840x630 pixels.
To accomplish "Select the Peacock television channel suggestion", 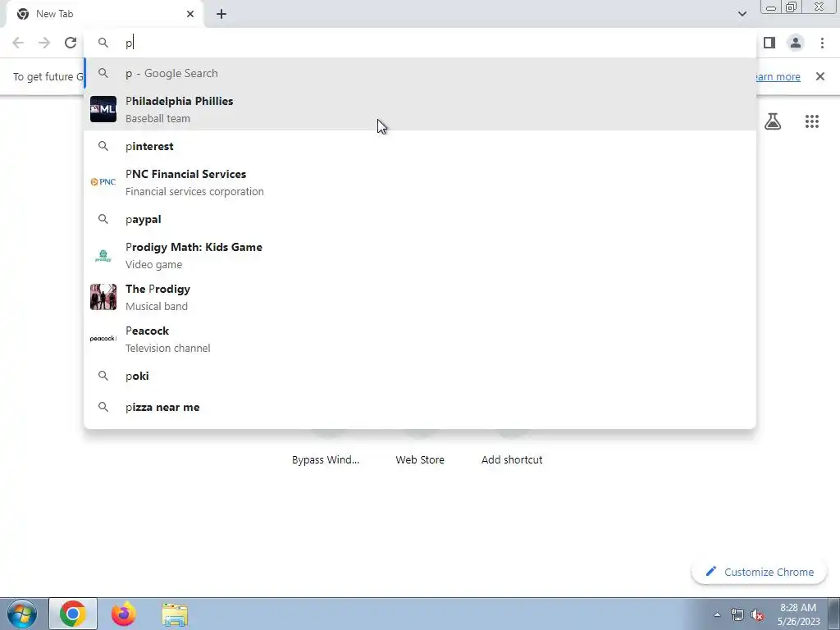I will tap(420, 339).
